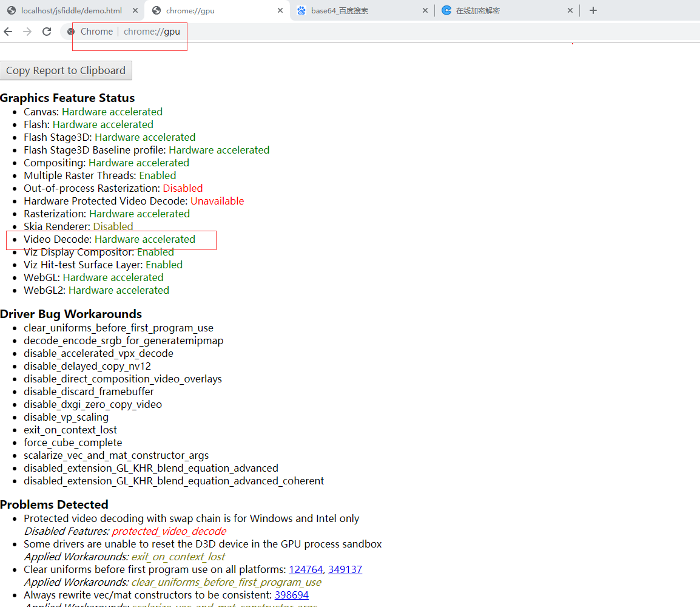Reload the chrome://gpu page

47,31
